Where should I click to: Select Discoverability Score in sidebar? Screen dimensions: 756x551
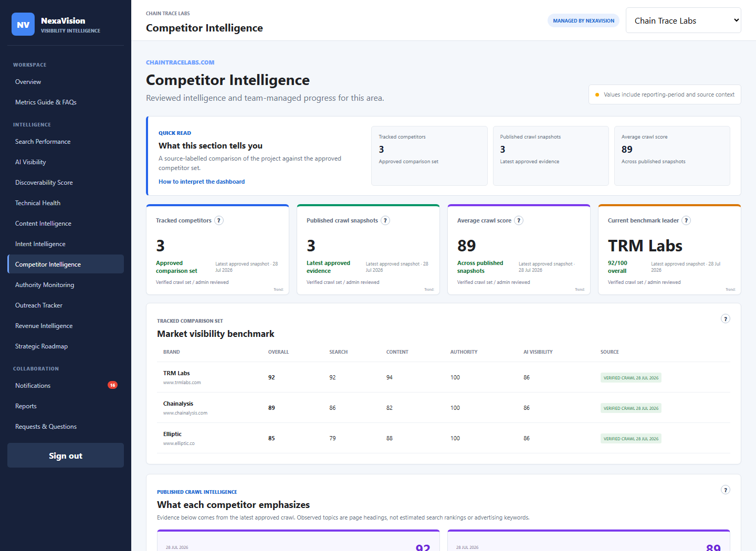point(66,183)
